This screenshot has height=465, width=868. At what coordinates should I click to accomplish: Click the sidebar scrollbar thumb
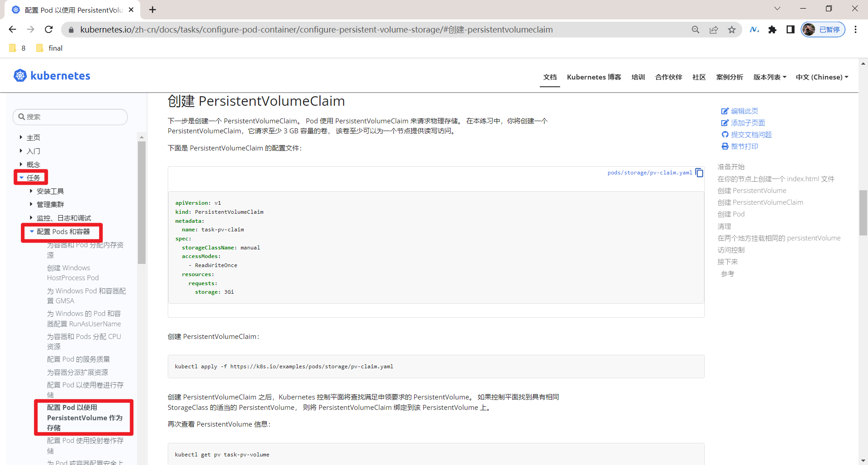tap(142, 202)
